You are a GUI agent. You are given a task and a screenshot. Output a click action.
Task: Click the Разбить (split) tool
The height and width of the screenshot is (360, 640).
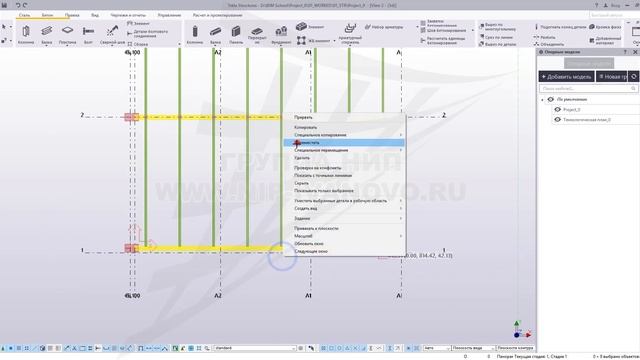(544, 37)
